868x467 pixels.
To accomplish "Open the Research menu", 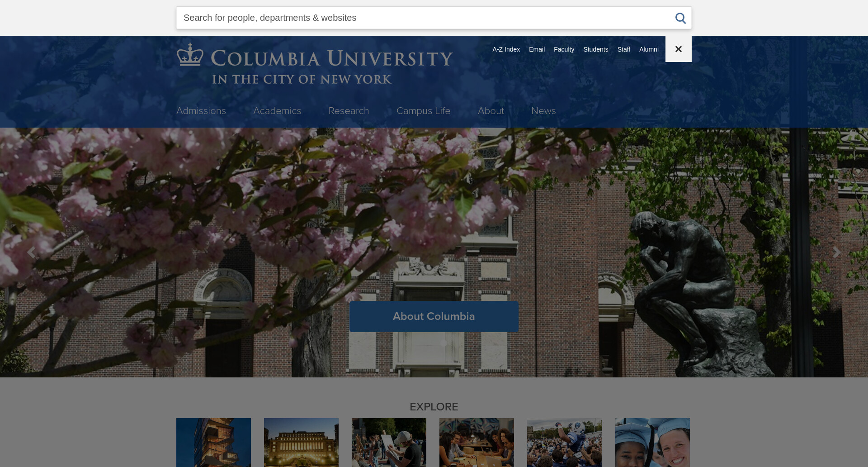I will click(349, 111).
